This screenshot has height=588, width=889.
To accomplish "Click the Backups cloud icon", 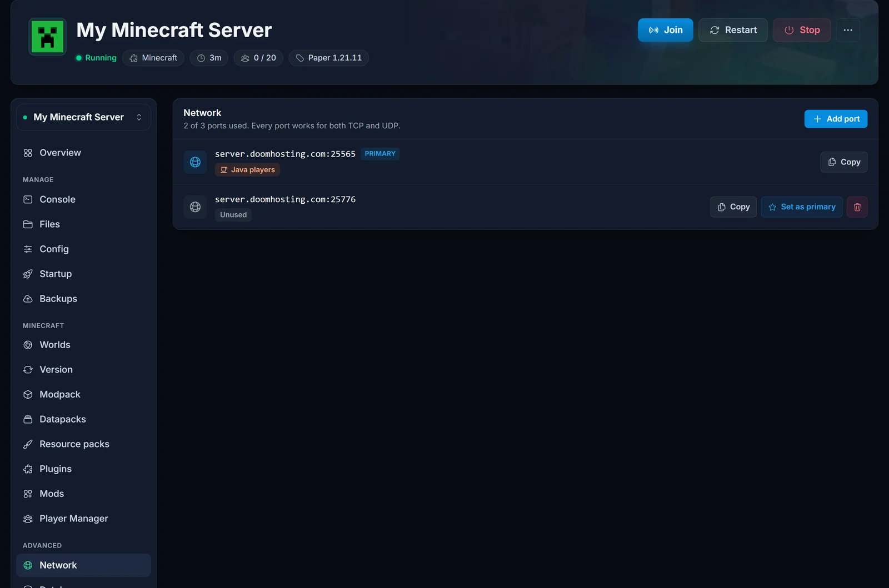I will (x=28, y=299).
